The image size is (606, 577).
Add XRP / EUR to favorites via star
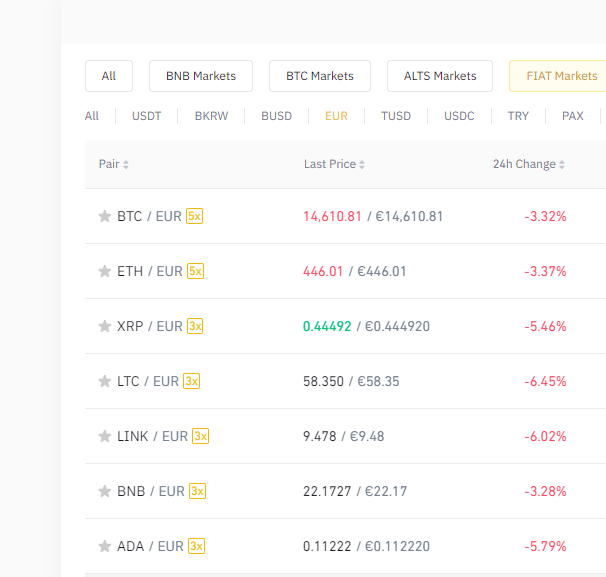pyautogui.click(x=104, y=326)
